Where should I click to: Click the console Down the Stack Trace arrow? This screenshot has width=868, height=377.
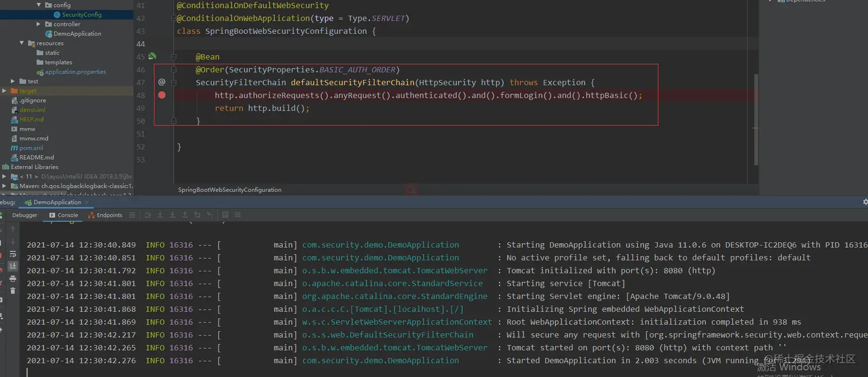13,241
